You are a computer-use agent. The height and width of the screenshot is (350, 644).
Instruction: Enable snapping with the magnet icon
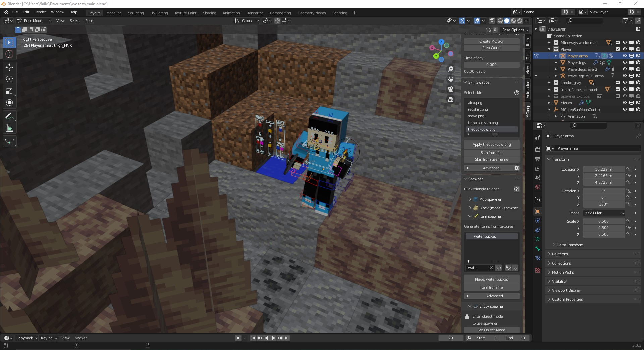[x=277, y=21]
